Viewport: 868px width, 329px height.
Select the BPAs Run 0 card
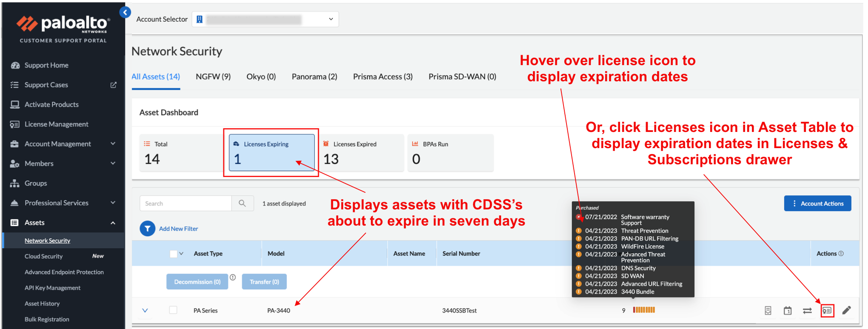click(451, 153)
